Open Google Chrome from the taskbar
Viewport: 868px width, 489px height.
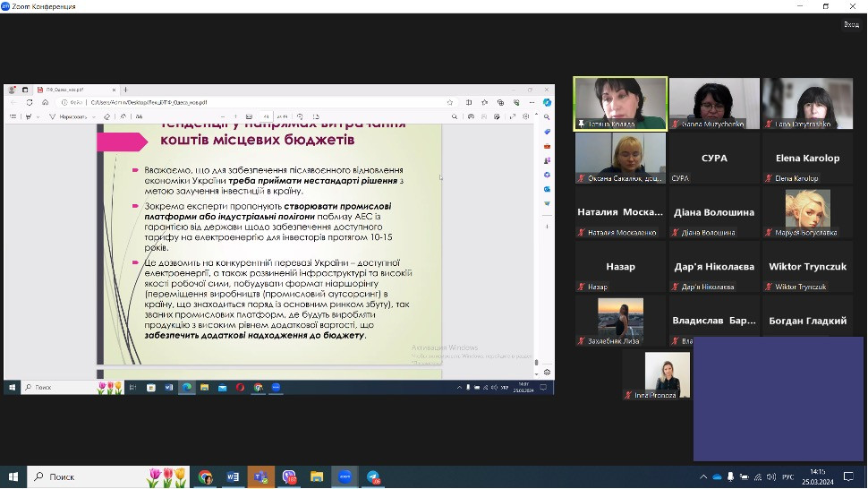[206, 476]
